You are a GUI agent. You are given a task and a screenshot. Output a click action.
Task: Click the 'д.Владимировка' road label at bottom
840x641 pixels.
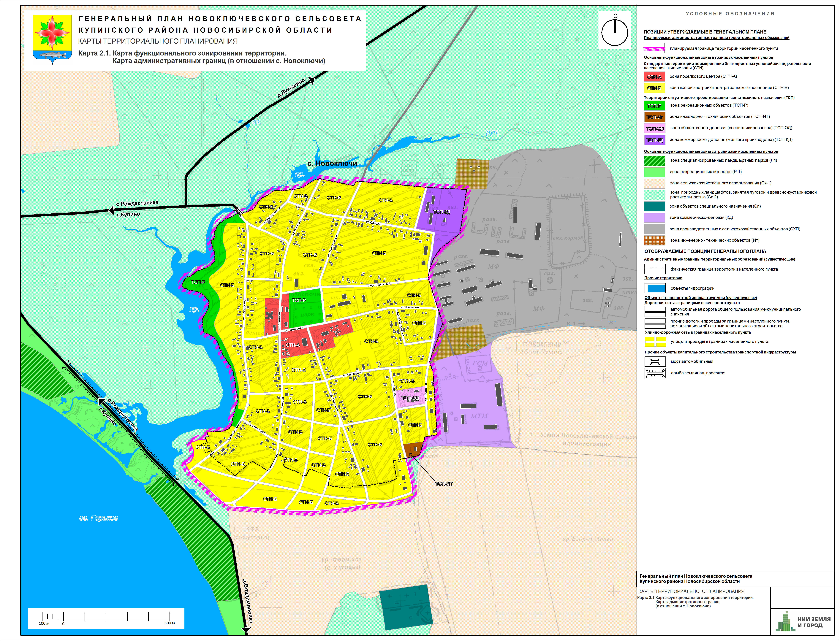(x=248, y=601)
